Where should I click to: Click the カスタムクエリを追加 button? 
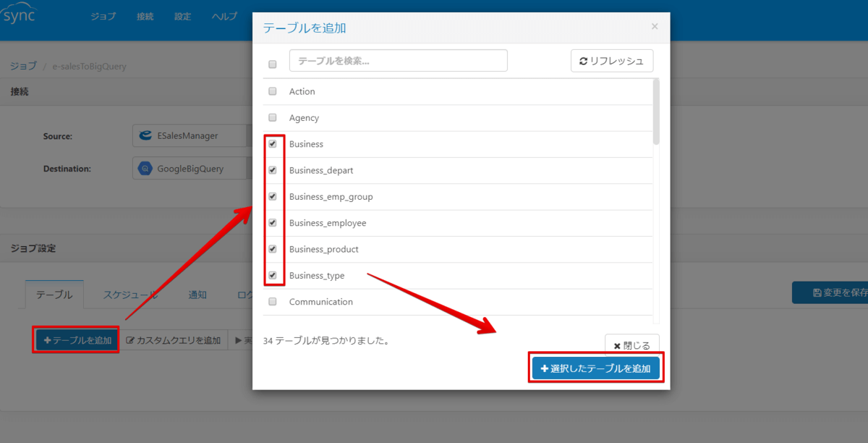(x=174, y=340)
